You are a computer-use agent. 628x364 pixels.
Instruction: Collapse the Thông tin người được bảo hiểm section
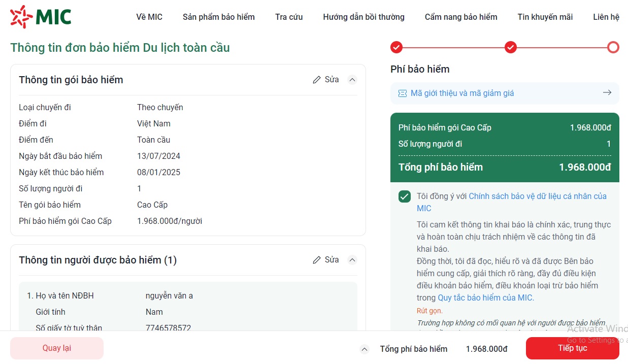point(352,260)
